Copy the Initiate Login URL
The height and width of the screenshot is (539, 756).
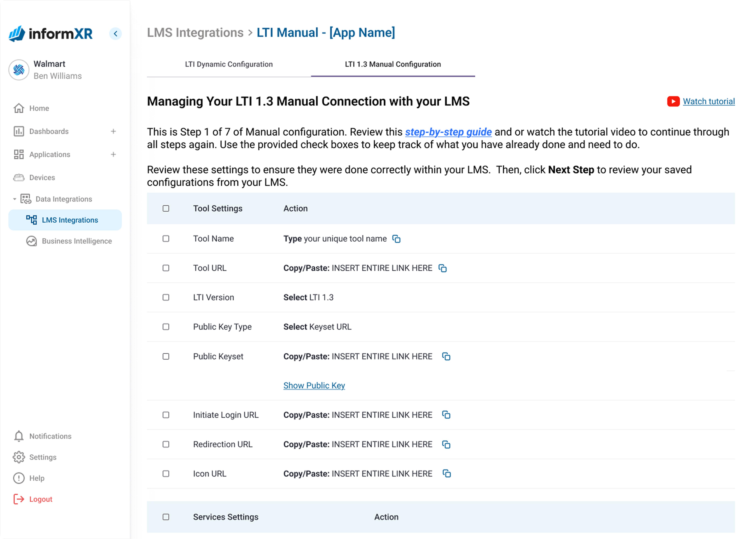click(446, 415)
